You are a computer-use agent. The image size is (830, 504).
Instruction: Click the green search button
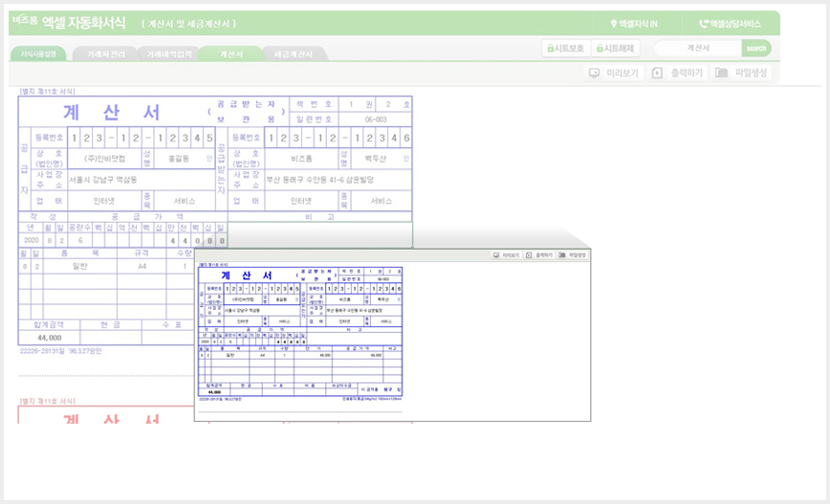756,48
